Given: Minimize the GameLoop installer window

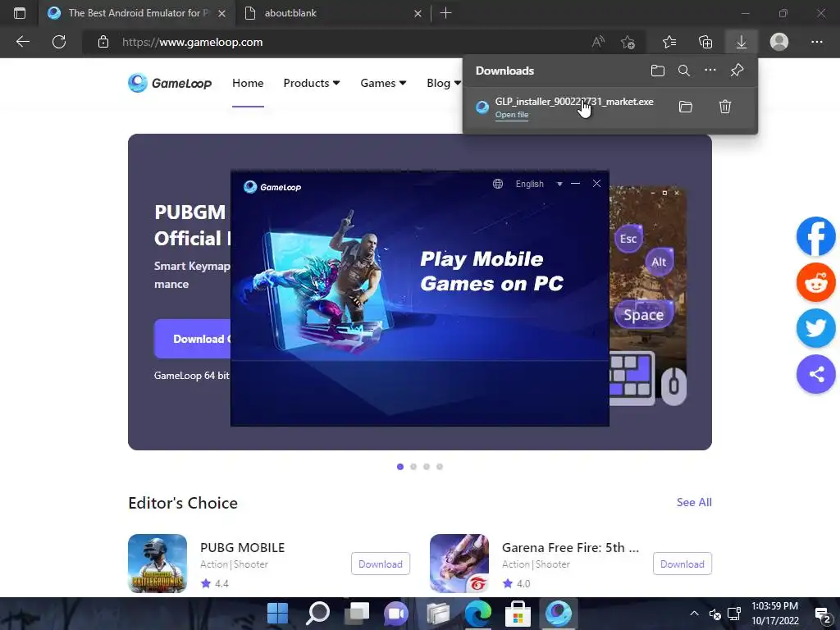Looking at the screenshot, I should point(575,184).
